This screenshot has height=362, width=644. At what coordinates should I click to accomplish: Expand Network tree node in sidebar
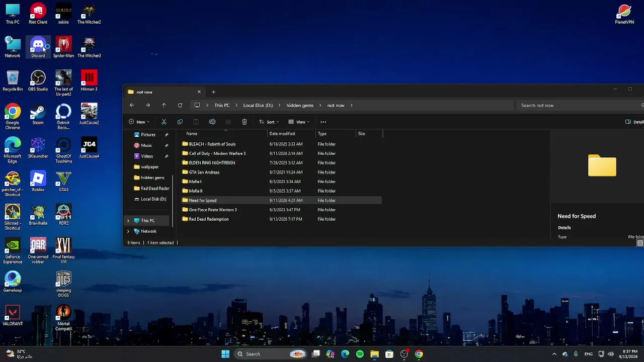tap(128, 231)
